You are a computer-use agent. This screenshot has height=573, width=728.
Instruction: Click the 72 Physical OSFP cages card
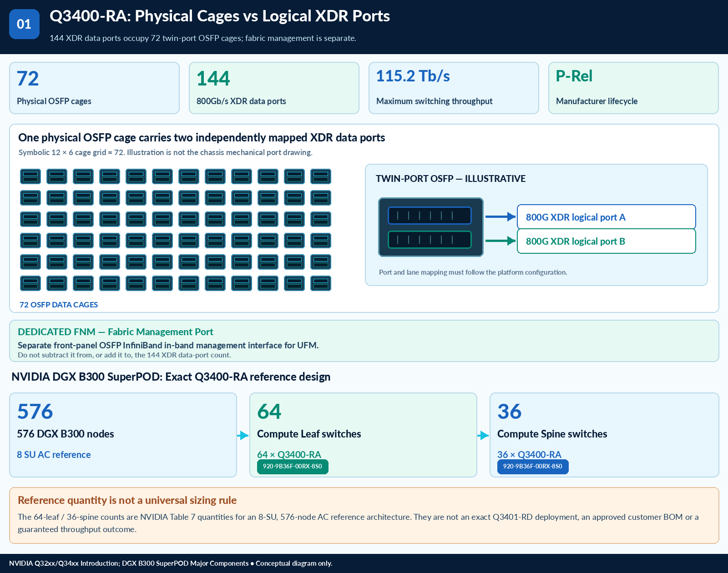94,88
